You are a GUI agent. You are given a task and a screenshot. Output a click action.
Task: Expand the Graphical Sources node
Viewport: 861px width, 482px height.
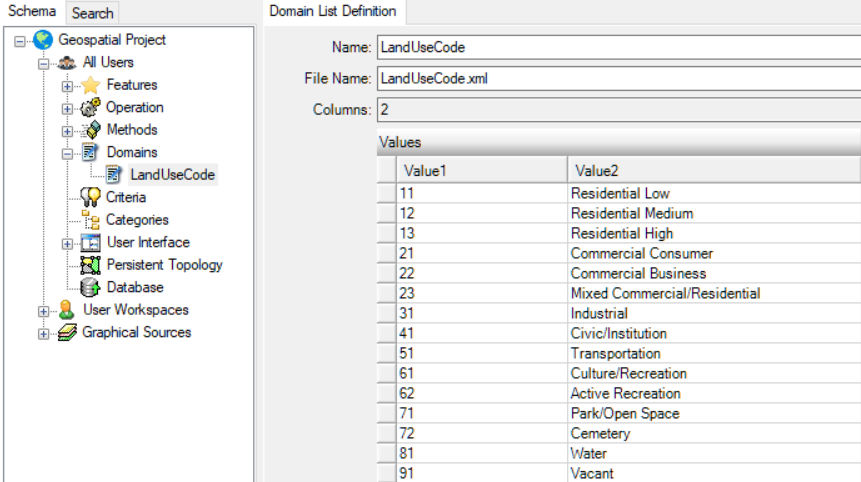tap(43, 334)
